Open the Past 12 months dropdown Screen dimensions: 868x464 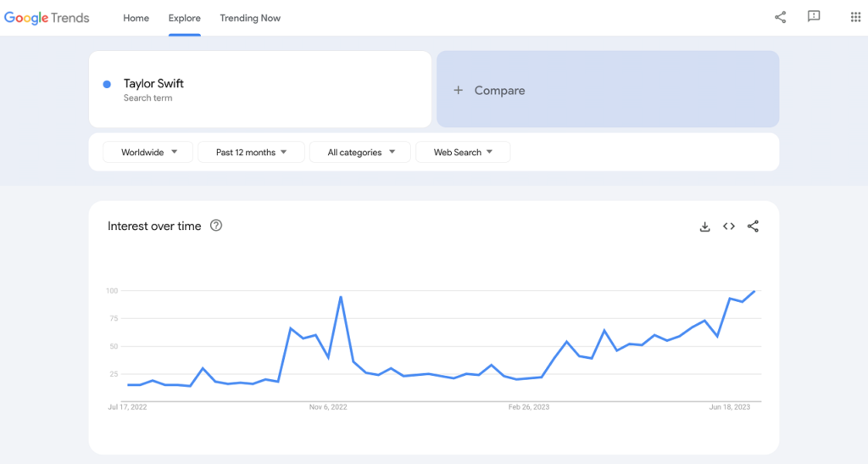[251, 153]
